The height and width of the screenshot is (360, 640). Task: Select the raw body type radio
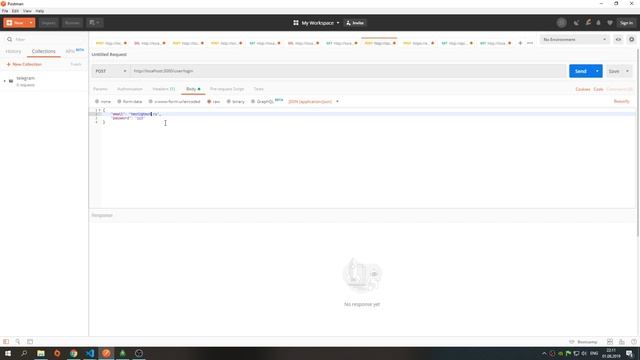coord(209,101)
